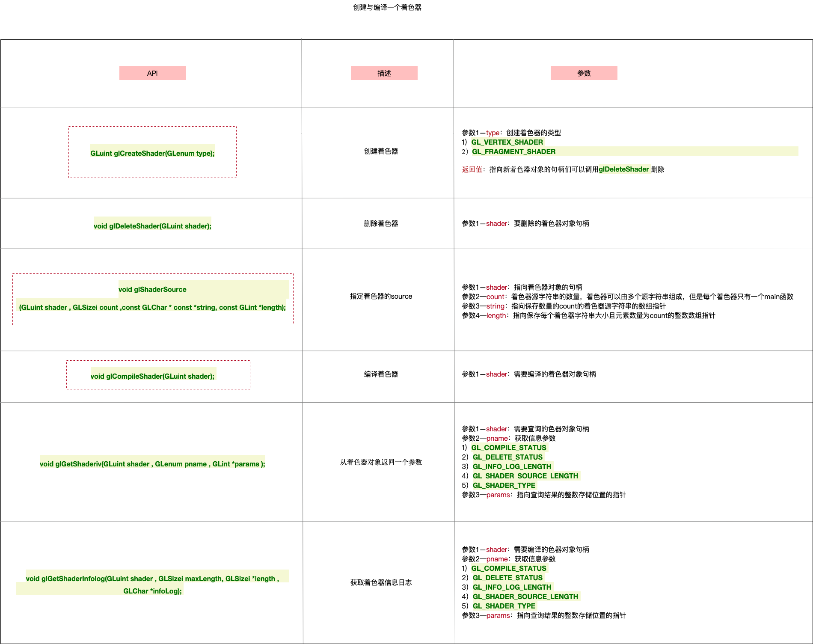This screenshot has width=813, height=644.
Task: Click "GL_DELETE_STATUS" in the glGetShaderiv row
Action: (507, 457)
